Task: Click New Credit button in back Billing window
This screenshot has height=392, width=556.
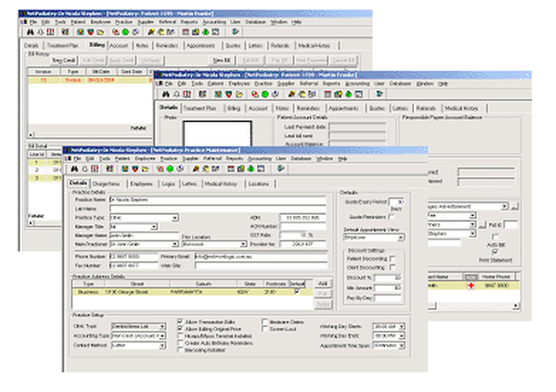Action: 63,60
